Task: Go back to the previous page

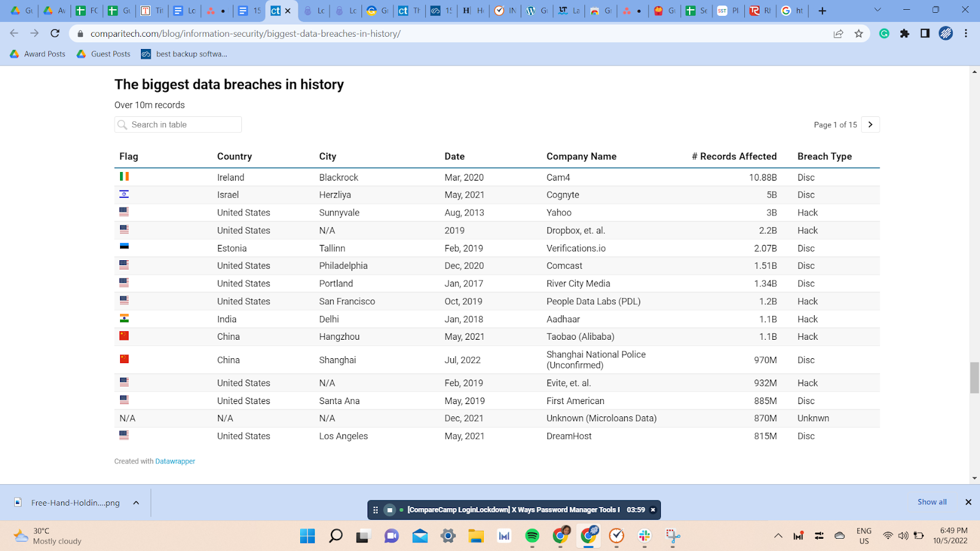Action: [x=14, y=34]
